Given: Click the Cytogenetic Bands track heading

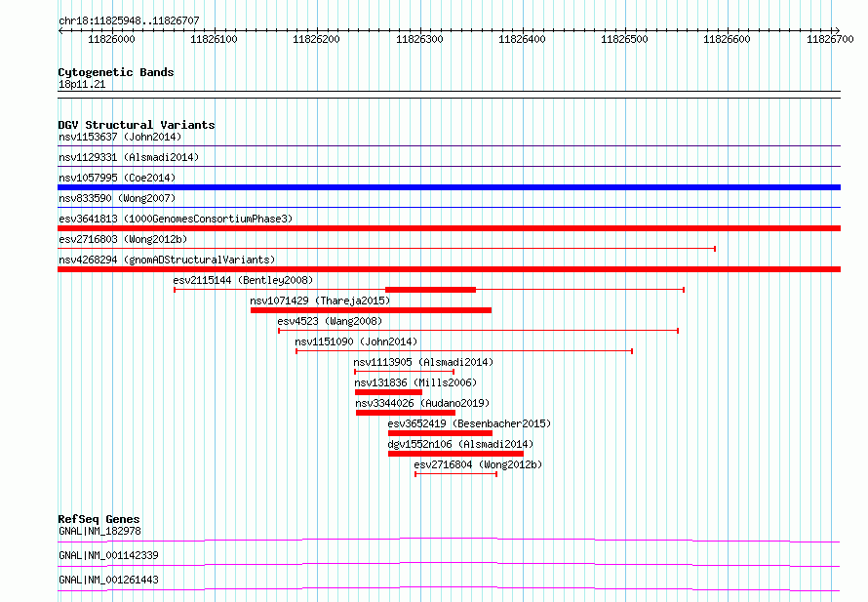Looking at the screenshot, I should (116, 72).
